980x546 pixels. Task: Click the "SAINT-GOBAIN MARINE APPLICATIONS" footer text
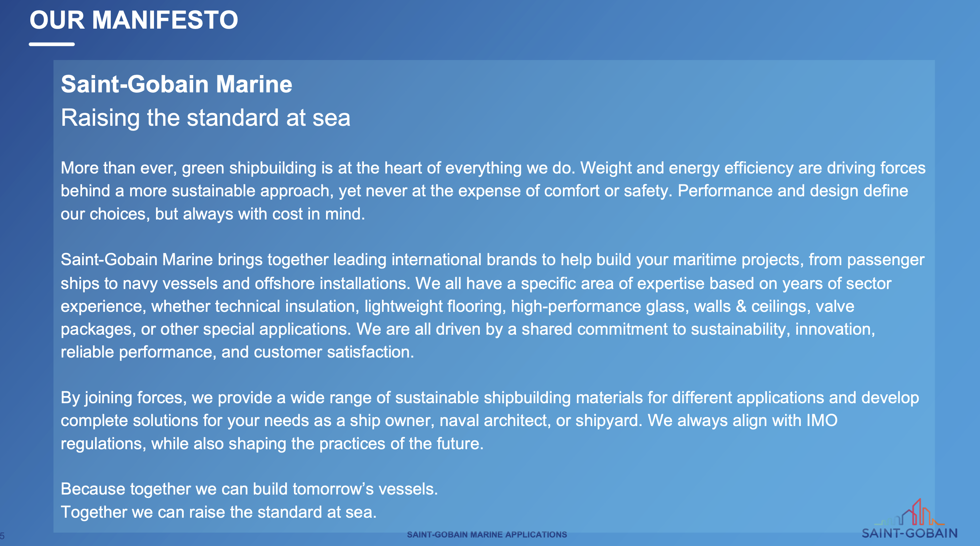point(487,535)
